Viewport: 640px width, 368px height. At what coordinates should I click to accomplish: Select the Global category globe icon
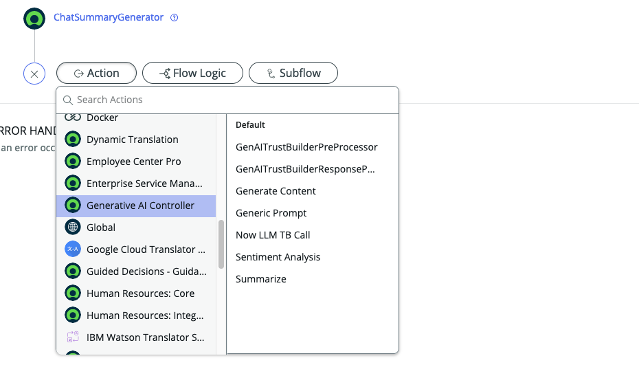73,227
